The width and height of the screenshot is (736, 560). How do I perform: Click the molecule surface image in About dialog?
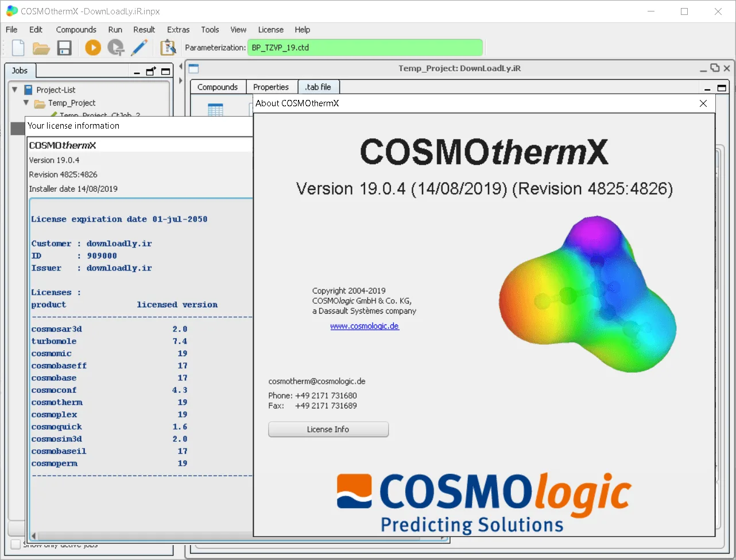[x=587, y=294]
